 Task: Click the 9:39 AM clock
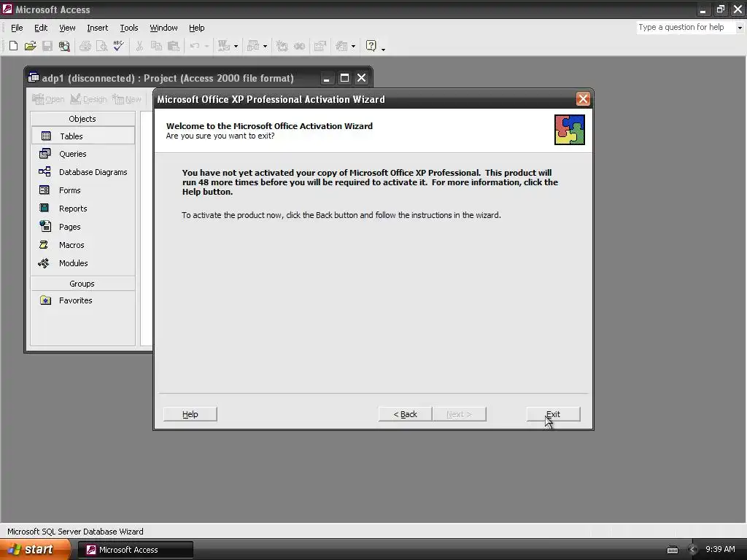pyautogui.click(x=720, y=550)
